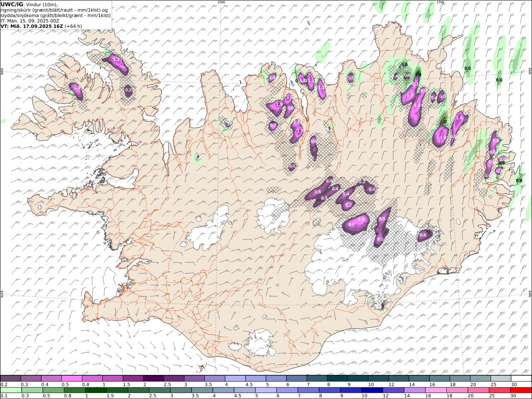Screen dimensions: 532x399
Task: Pick the light gray 25–30 top-row swatch
Action: tap(500, 378)
